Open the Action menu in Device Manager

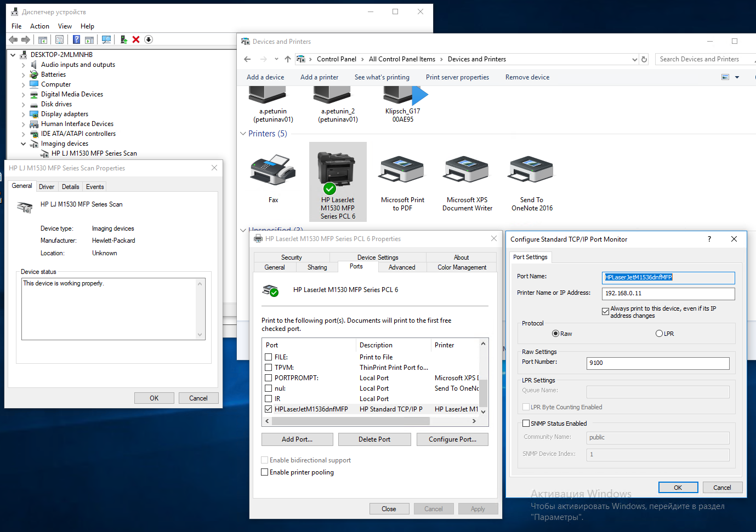coord(39,26)
